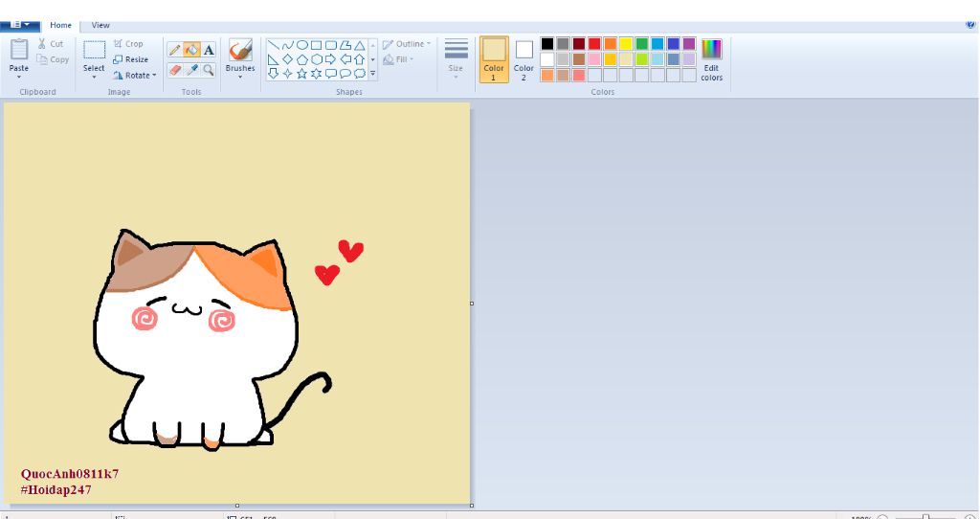Click the Resize button
The height and width of the screenshot is (519, 980).
pos(130,59)
